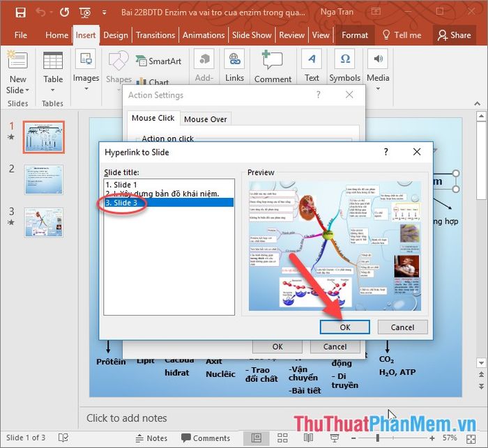Switch to the Design tab

coord(116,35)
